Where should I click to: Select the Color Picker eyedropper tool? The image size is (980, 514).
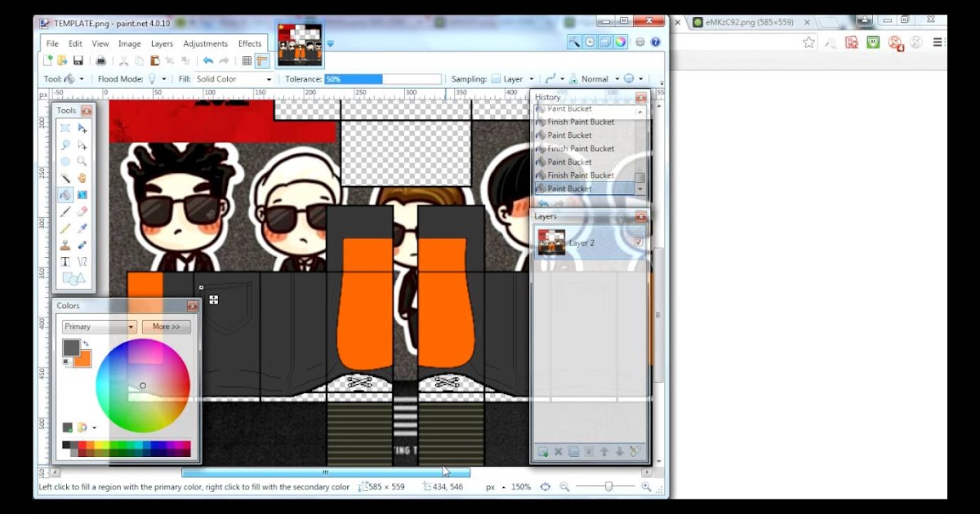pos(82,228)
